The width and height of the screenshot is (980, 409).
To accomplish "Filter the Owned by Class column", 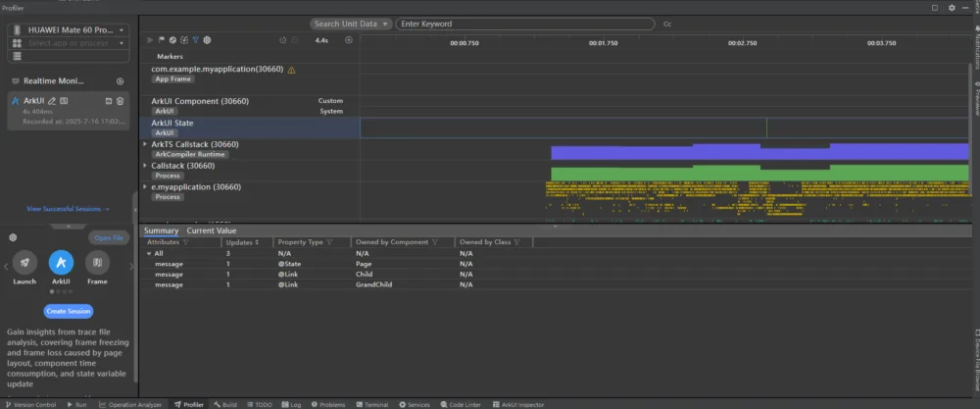I will (x=516, y=242).
